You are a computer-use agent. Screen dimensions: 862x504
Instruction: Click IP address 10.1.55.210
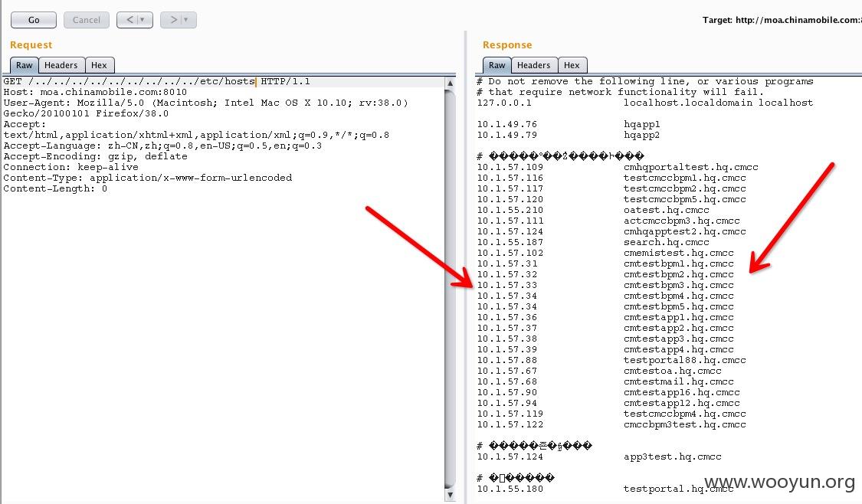click(510, 210)
